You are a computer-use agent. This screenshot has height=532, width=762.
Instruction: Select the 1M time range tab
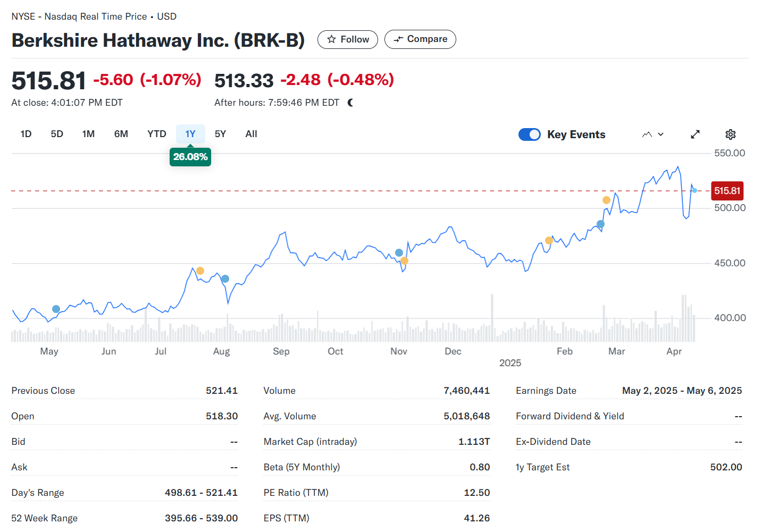point(88,134)
